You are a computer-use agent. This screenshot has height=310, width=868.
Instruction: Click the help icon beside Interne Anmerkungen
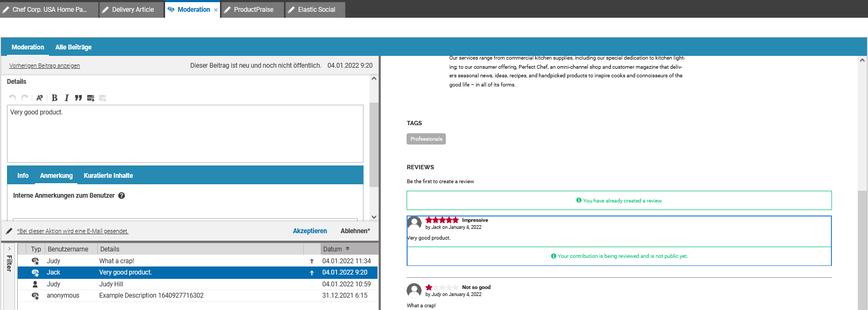122,196
